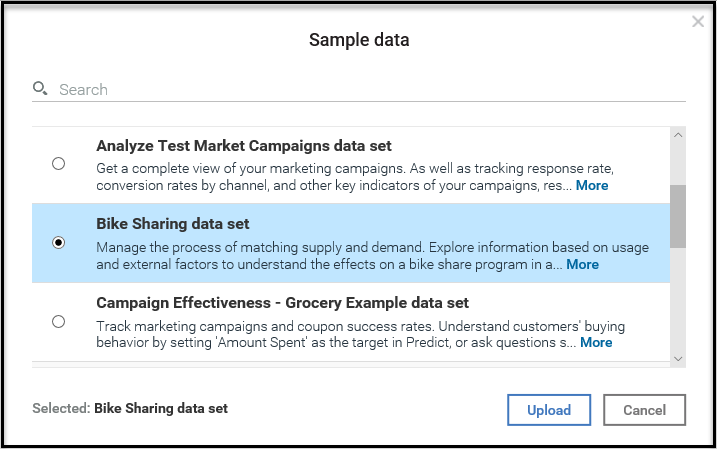This screenshot has width=717, height=449.
Task: Click the list scrollbar thumb
Action: (x=678, y=216)
